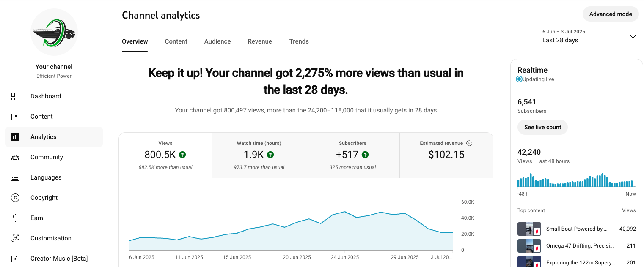The height and width of the screenshot is (267, 644).
Task: Select the Watch time (hours) metric card
Action: (259, 155)
